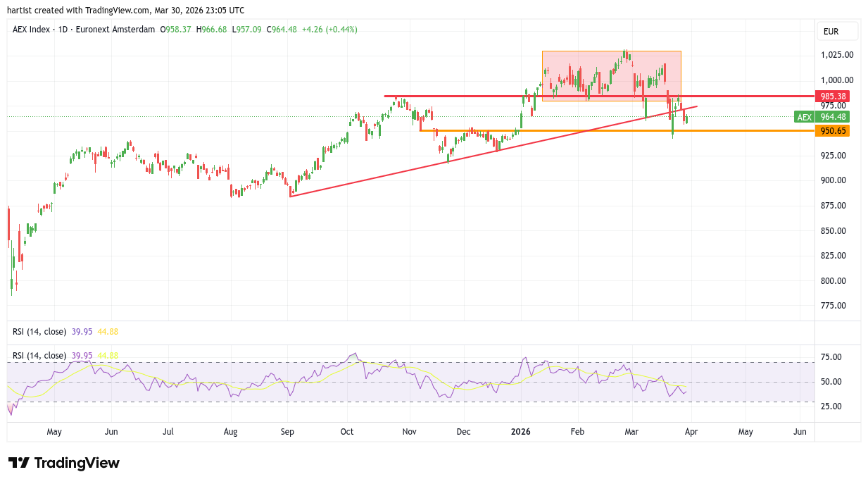The height and width of the screenshot is (484, 868).
Task: Click the lower RSI (14, close) legend
Action: coord(39,356)
